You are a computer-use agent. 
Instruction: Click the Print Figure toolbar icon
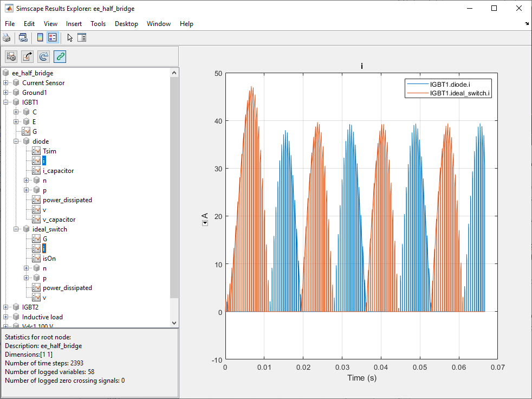tap(7, 37)
